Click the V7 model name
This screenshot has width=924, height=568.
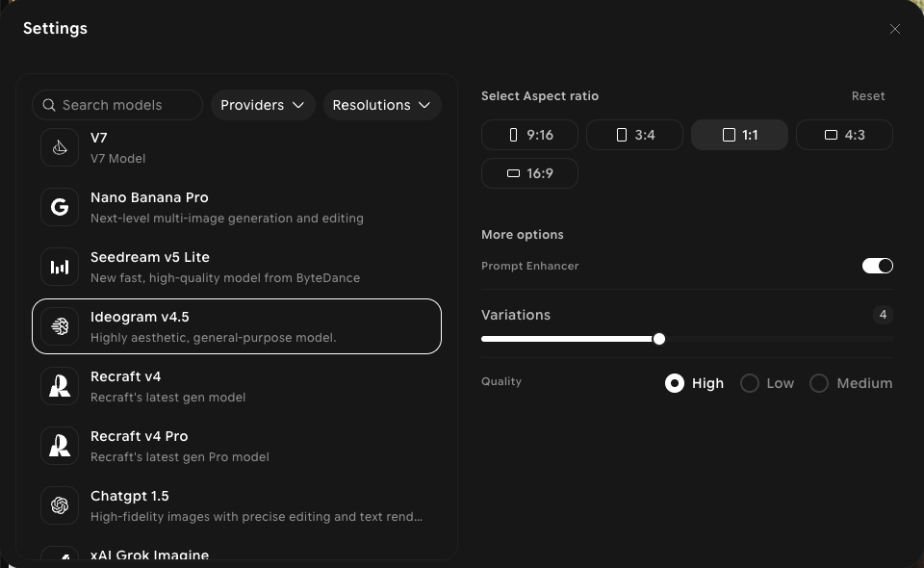coord(98,138)
